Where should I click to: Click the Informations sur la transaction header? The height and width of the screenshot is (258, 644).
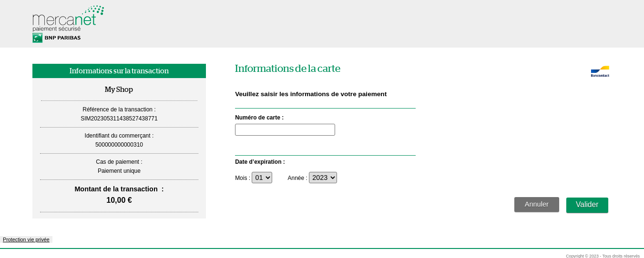[x=119, y=71]
